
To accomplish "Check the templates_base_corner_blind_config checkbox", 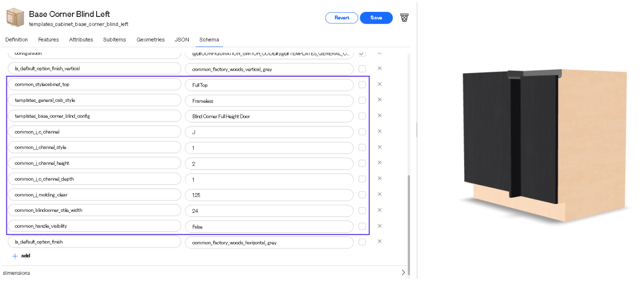I will pos(362,116).
